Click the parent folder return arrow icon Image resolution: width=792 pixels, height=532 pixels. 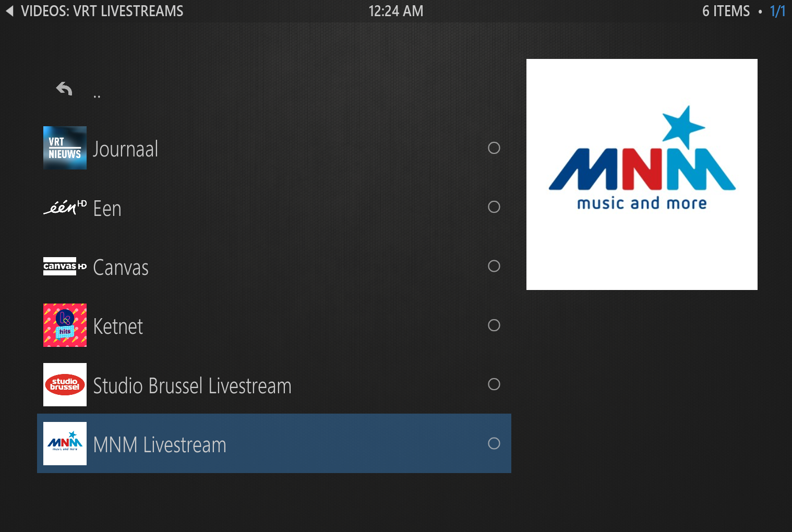point(64,89)
